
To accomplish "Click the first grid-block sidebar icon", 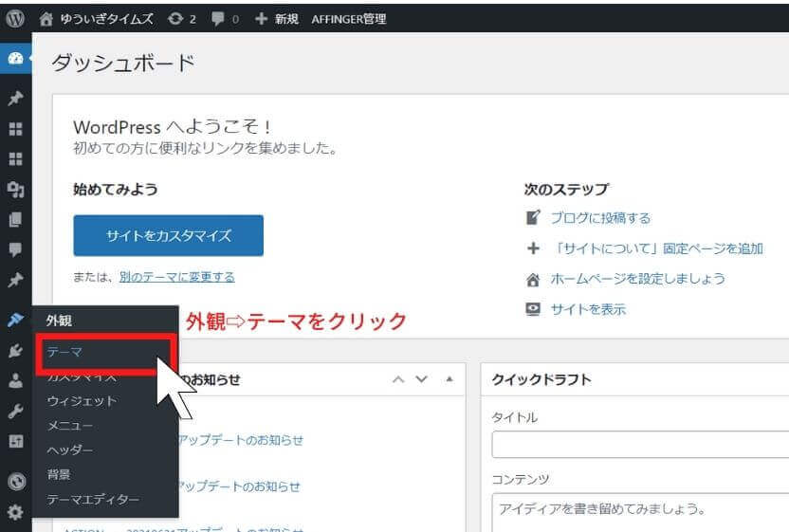I will 15,129.
